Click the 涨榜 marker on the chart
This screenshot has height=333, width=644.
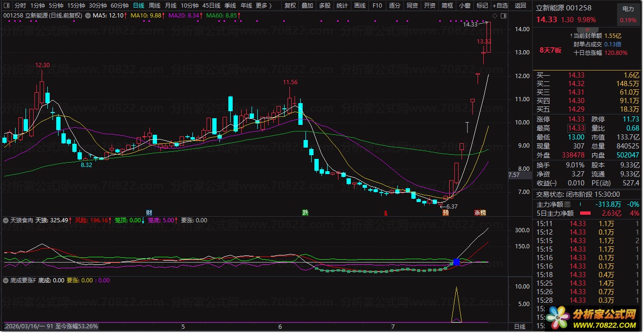coord(480,213)
